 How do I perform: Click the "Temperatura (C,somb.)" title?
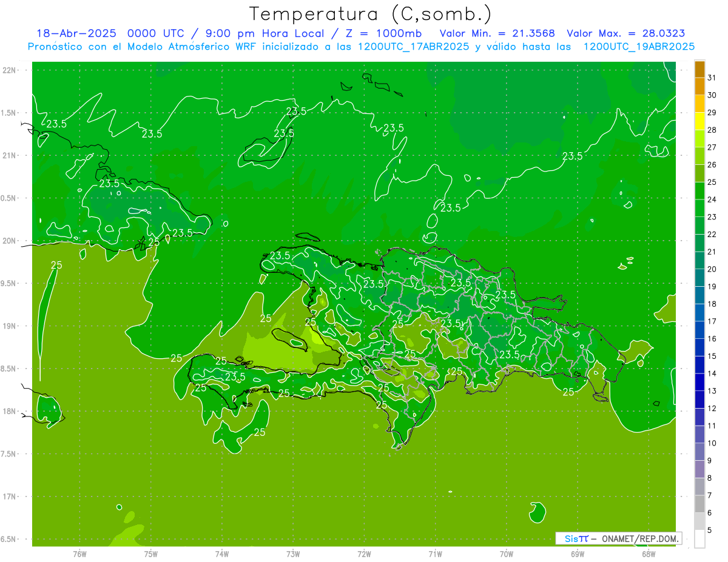pos(370,14)
